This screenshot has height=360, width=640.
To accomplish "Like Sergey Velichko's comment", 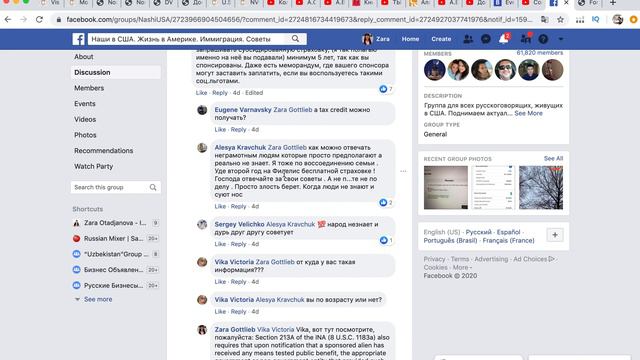I will coord(220,244).
